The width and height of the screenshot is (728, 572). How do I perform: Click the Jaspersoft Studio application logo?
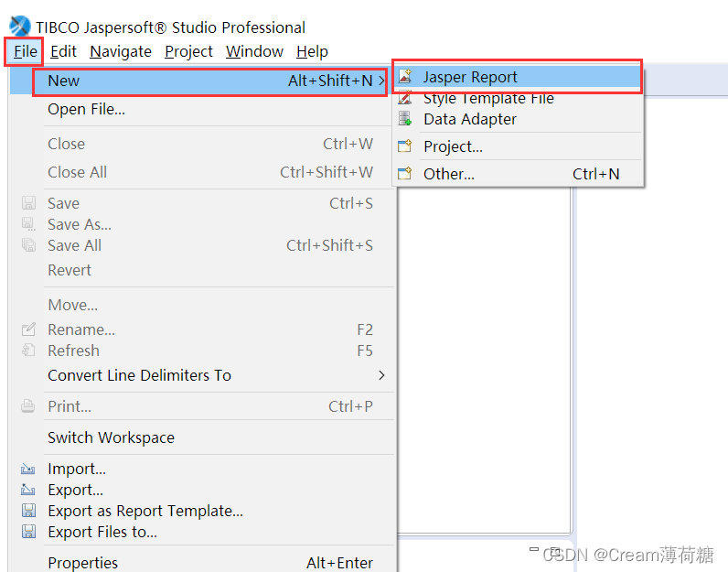point(20,27)
